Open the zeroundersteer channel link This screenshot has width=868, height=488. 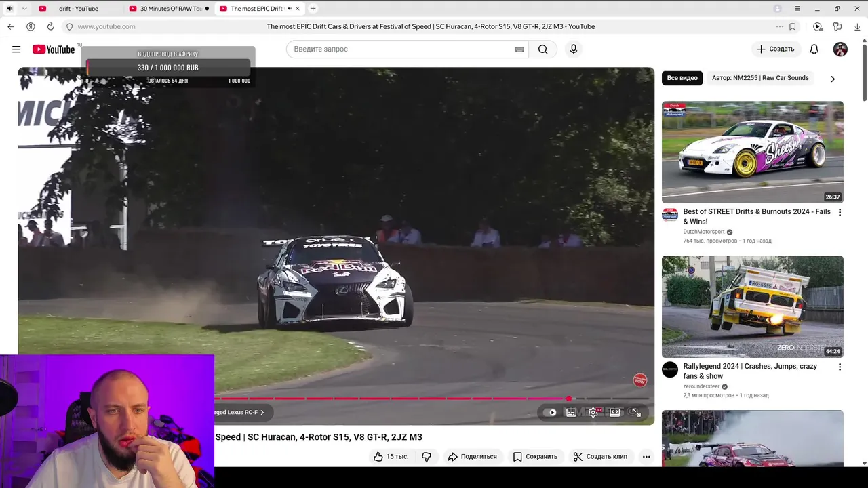click(x=701, y=386)
